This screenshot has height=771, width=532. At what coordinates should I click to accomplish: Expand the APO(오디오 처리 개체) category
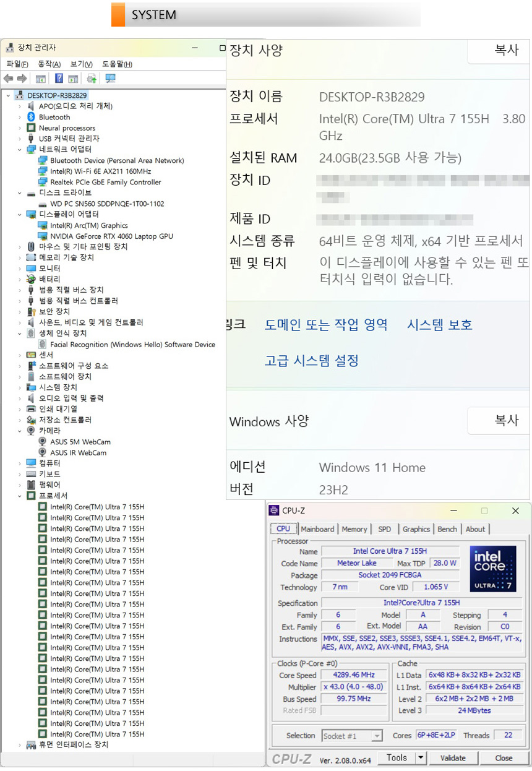(x=20, y=106)
